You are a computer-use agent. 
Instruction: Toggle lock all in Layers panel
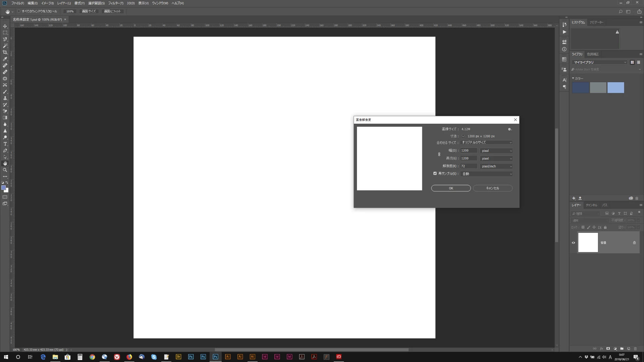coord(605,227)
